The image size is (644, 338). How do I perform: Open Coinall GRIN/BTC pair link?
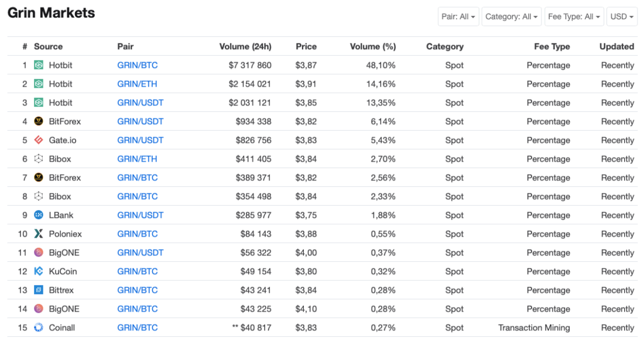pyautogui.click(x=138, y=327)
